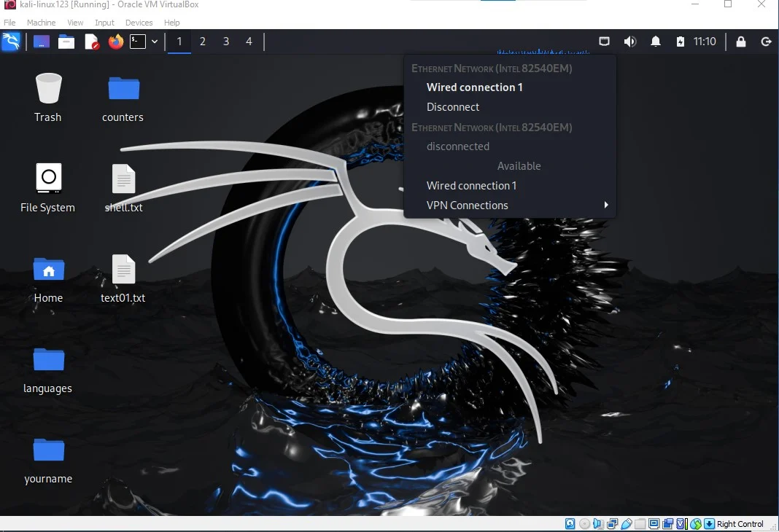Select the counters folder
Viewport: 779px width, 532px height.
pos(123,99)
